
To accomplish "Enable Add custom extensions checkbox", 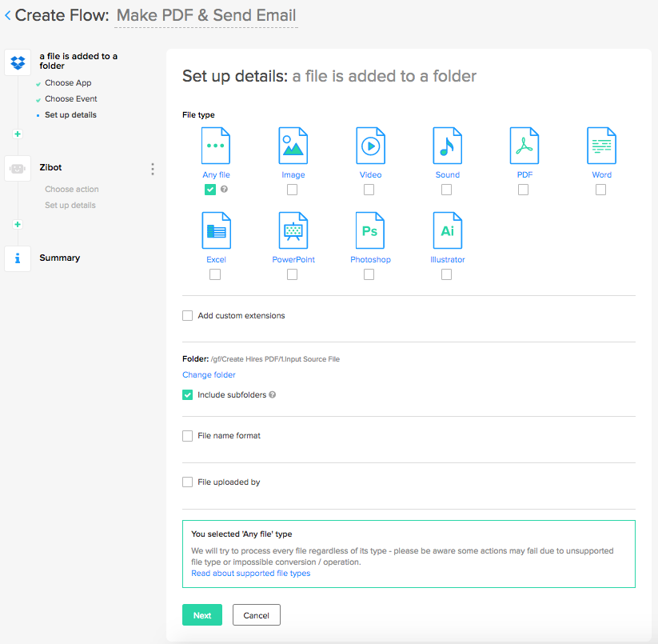I will 188,316.
